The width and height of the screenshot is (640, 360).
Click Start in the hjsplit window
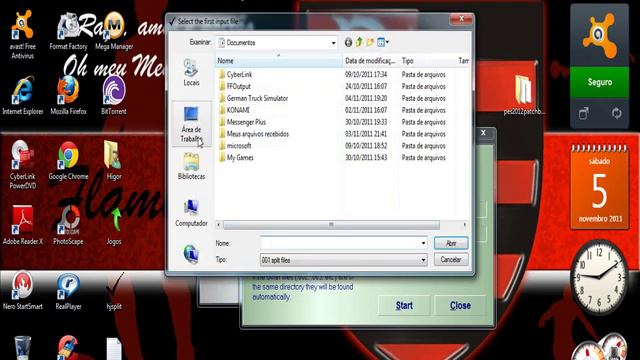coord(404,305)
